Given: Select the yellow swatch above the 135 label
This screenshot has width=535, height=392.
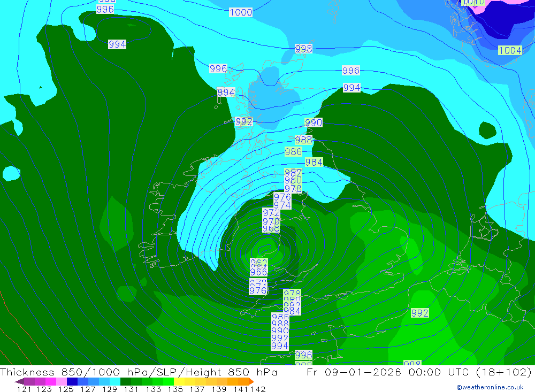Looking at the screenshot, I should (179, 381).
